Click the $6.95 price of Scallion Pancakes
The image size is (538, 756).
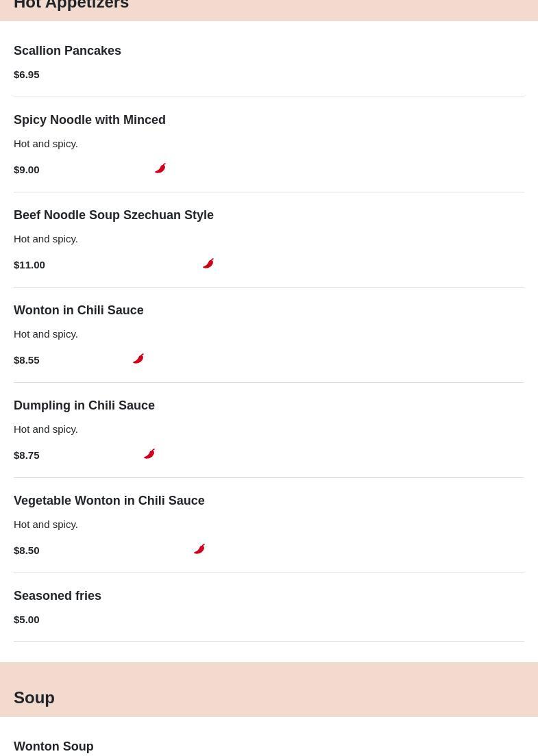(x=27, y=74)
